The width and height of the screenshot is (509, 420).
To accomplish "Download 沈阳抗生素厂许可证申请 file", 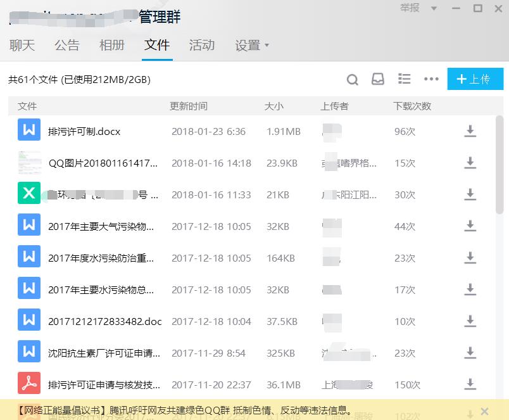I will coord(470,352).
